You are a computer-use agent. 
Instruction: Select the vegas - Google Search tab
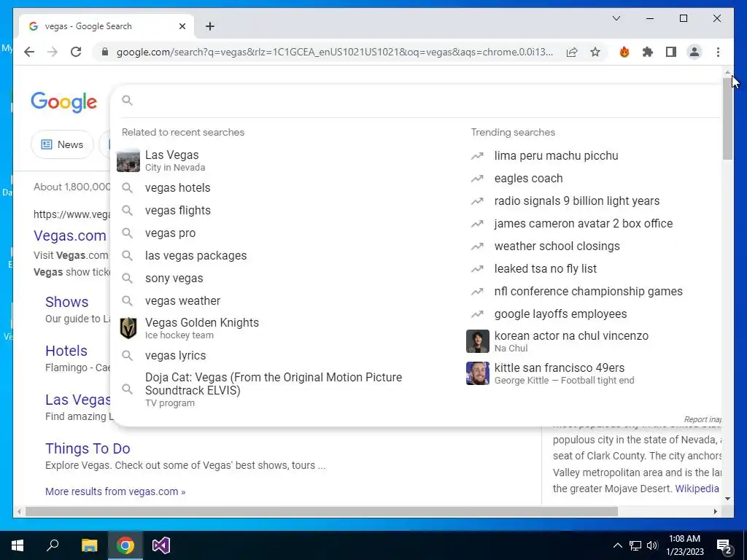[x=107, y=26]
